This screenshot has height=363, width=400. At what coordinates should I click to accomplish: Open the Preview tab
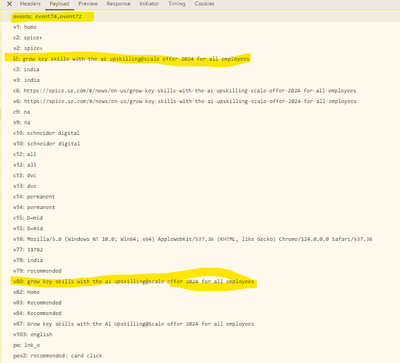pyautogui.click(x=88, y=4)
